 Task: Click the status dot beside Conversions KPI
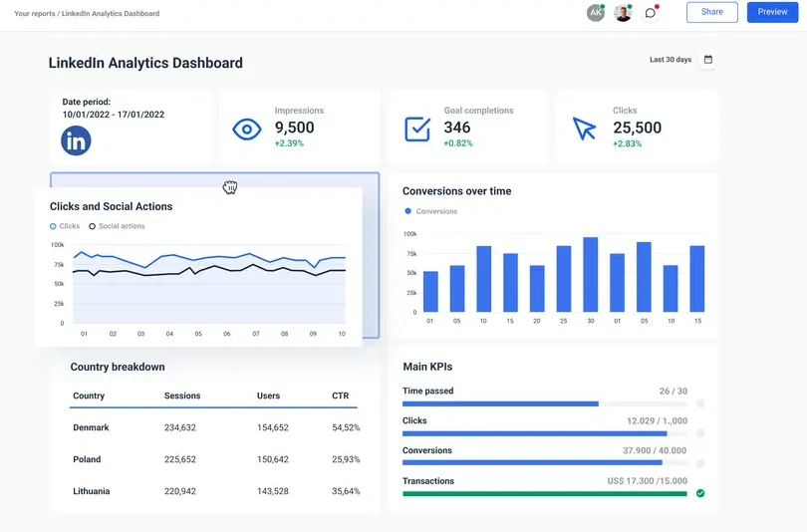tap(700, 463)
